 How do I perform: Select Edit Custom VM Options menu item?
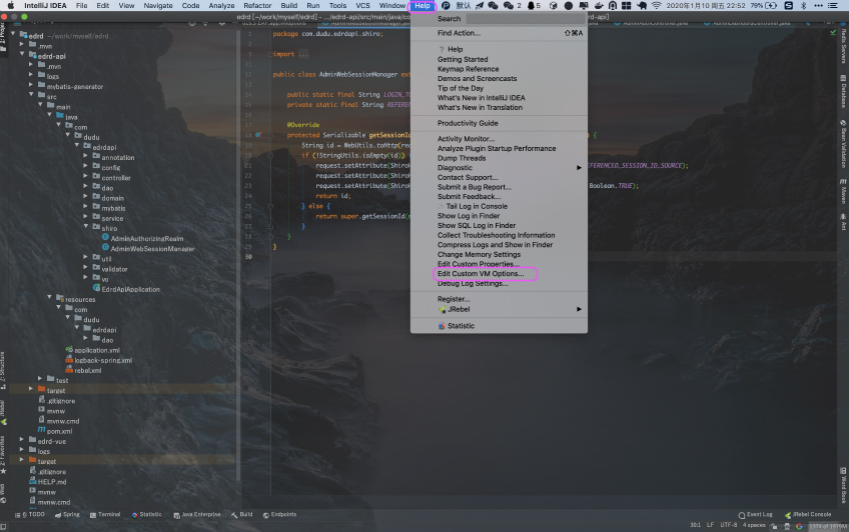click(x=479, y=273)
